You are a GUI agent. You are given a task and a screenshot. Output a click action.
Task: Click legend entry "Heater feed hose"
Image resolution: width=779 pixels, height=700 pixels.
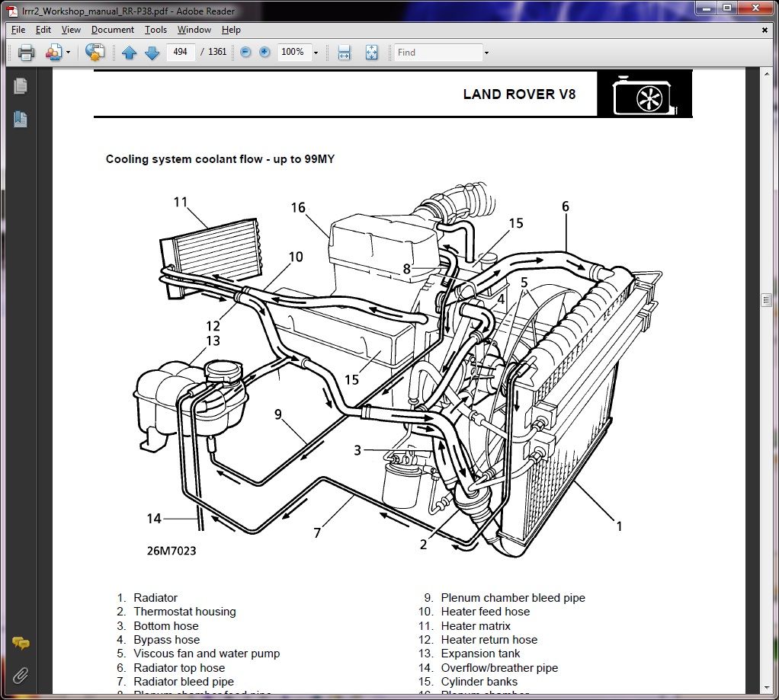tap(486, 612)
